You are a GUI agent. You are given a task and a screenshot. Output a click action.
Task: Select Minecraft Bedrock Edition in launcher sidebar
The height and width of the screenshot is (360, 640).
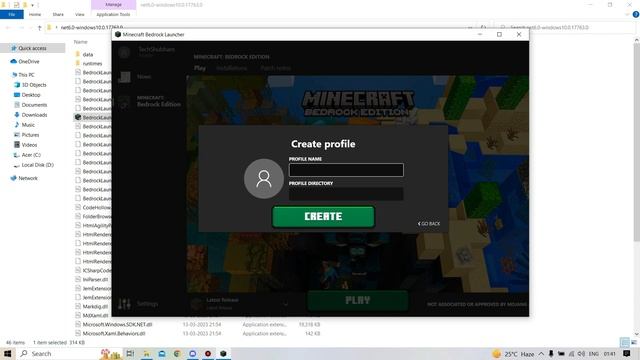click(158, 101)
